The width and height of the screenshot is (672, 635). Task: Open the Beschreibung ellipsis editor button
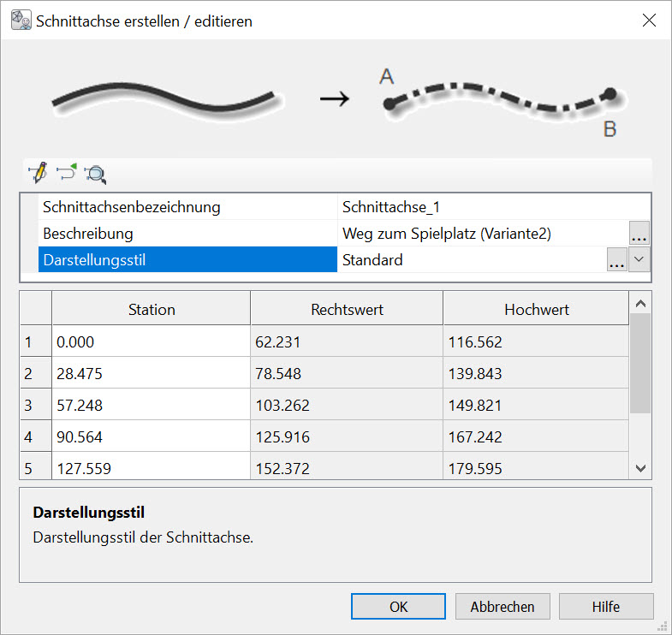(639, 234)
